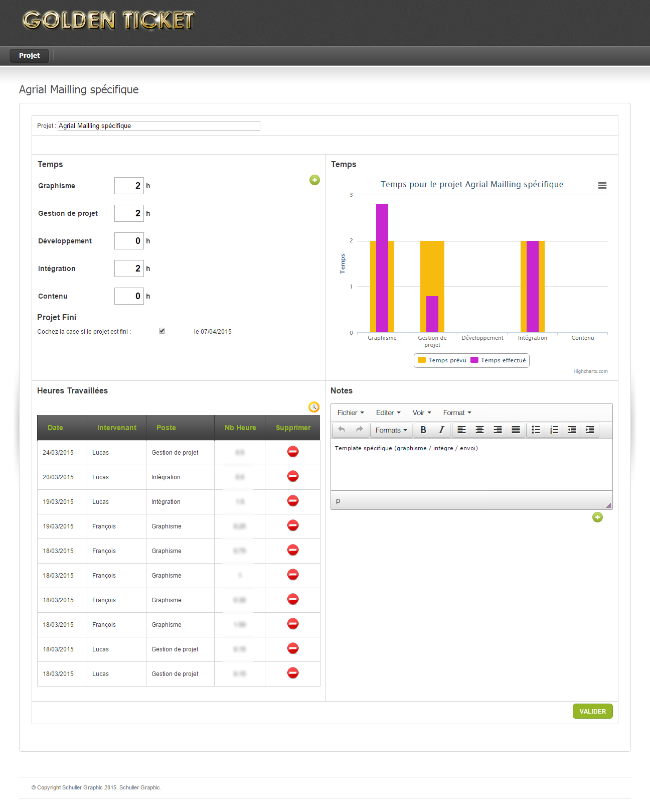
Task: Open the Voir menu dropdown
Action: 422,413
